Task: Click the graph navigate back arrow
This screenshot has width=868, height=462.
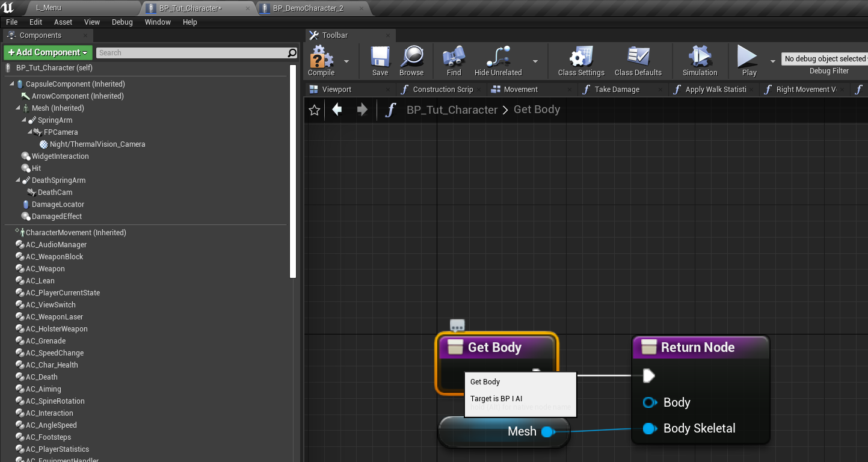Action: click(337, 109)
